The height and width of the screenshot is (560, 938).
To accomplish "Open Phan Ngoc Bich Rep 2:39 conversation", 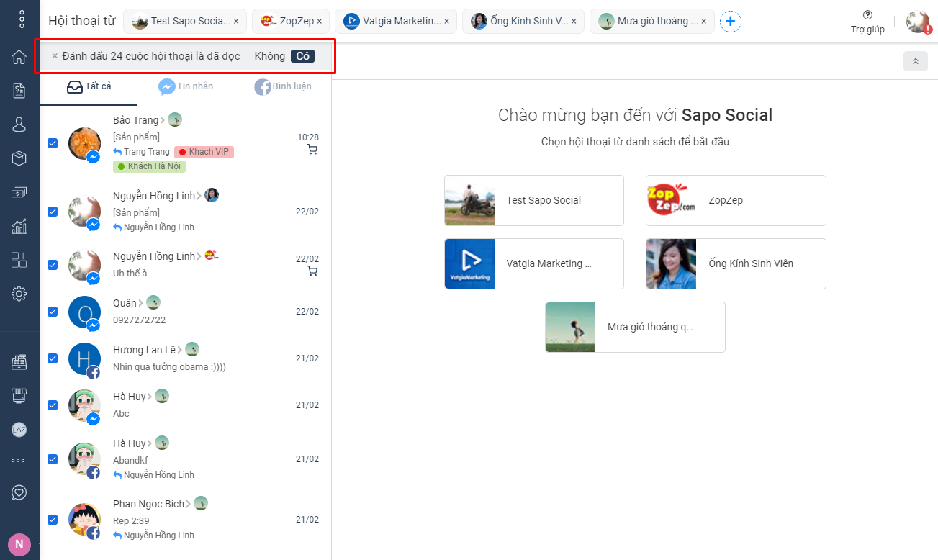I will [x=186, y=520].
